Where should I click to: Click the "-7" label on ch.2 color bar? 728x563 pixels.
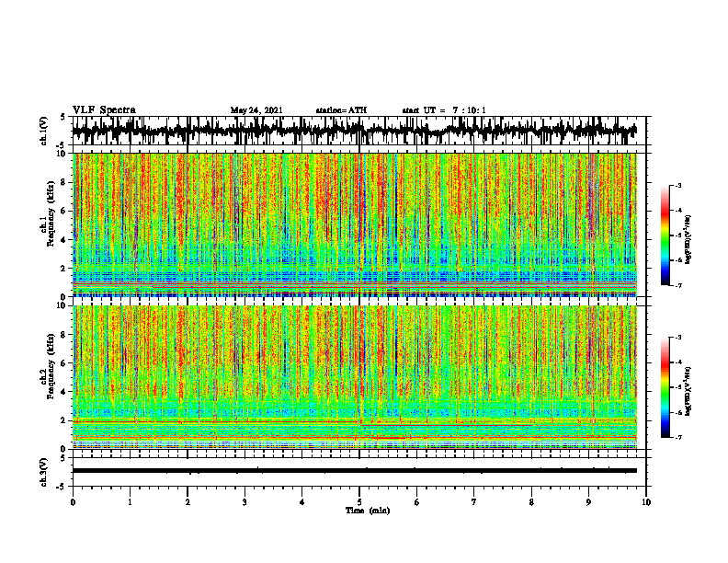click(678, 438)
